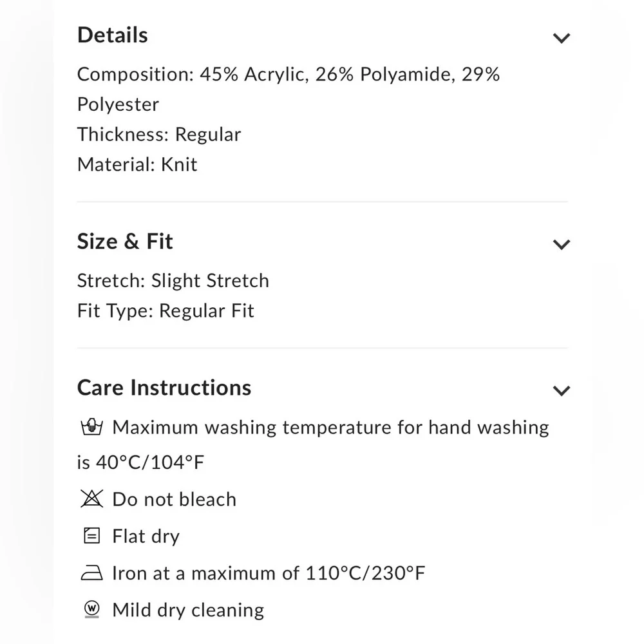Click the Stretch: Slight Stretch line
Screen dimensions: 644x644
pos(173,281)
